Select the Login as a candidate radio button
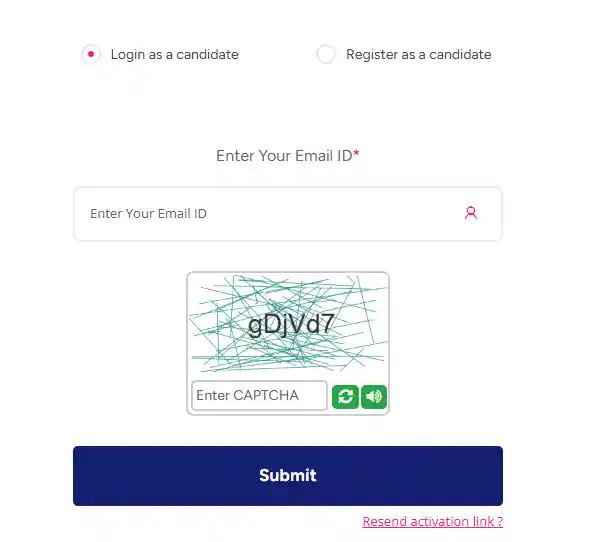The image size is (605, 542). [91, 54]
